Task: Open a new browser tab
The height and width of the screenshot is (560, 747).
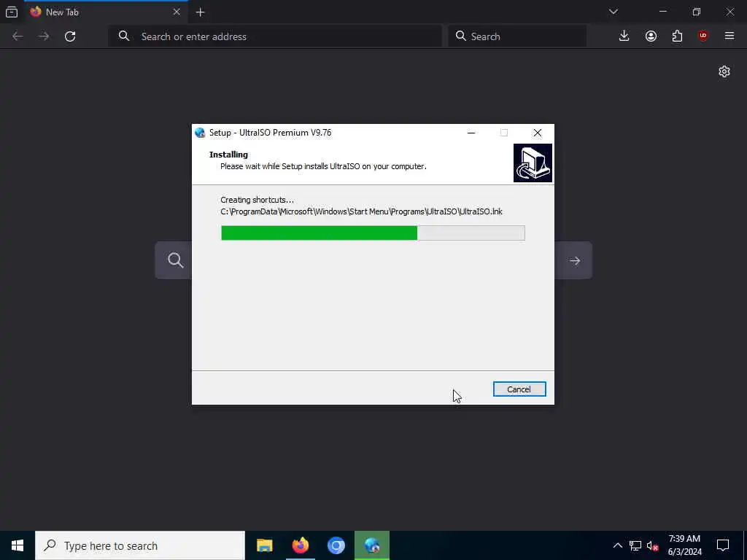Action: coord(200,12)
